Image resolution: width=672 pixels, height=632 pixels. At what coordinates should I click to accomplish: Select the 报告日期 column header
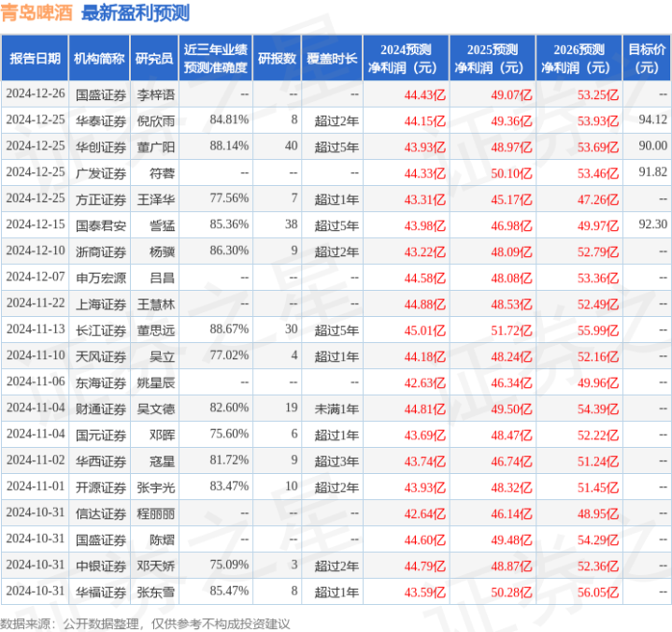point(35,58)
